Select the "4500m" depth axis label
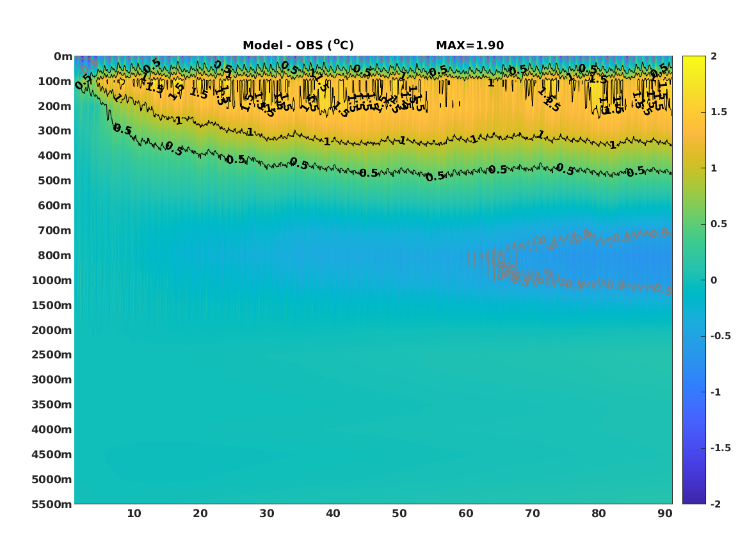This screenshot has width=747, height=560. click(52, 454)
